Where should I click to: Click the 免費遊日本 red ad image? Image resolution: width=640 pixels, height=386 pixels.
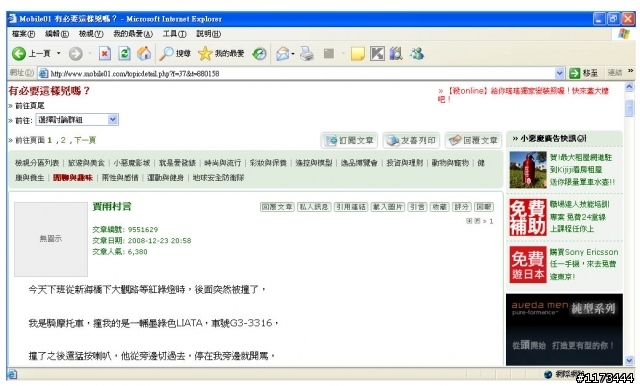pyautogui.click(x=528, y=264)
